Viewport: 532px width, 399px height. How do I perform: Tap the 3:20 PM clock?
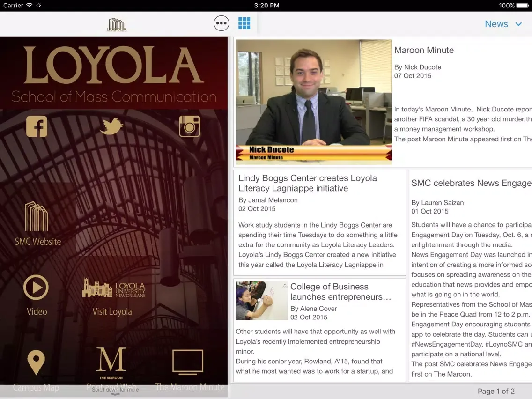(x=266, y=6)
